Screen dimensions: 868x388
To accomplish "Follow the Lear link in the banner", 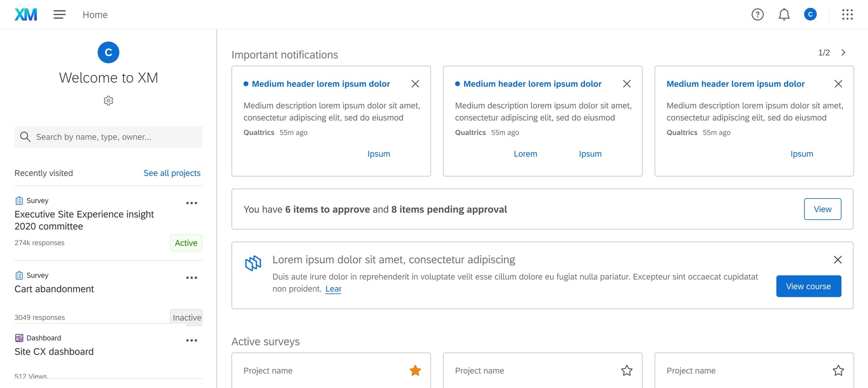I will point(333,289).
